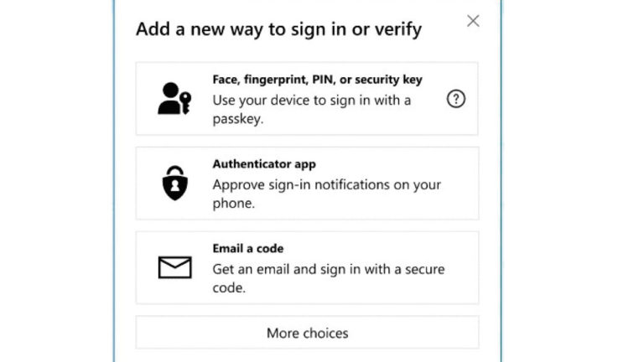Choose "Use your device to sign in" description
This screenshot has width=644, height=362.
311,101
